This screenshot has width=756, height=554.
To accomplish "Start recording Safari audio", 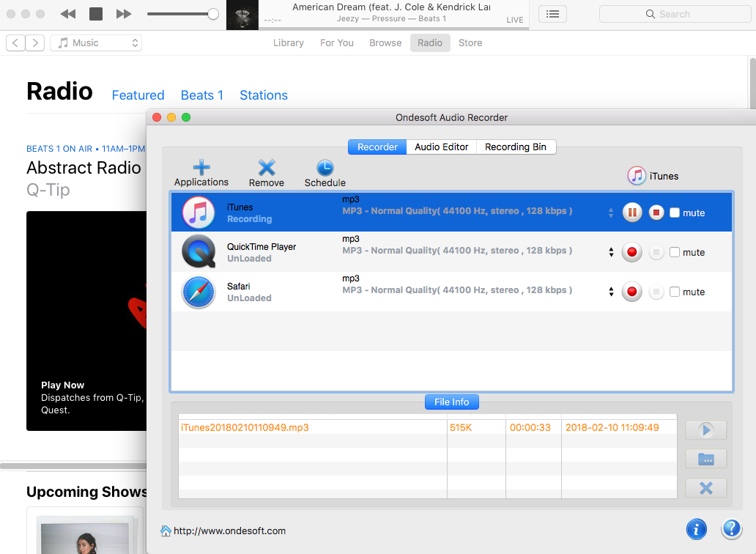I will [632, 292].
